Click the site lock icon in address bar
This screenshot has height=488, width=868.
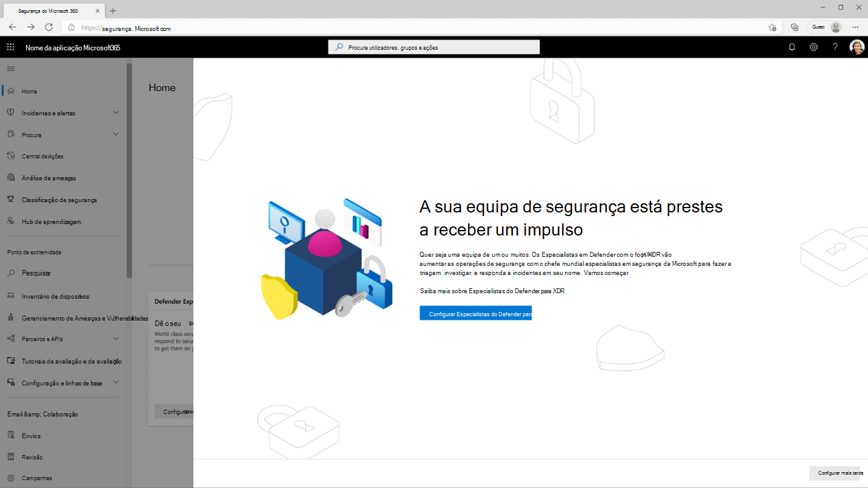click(x=71, y=27)
